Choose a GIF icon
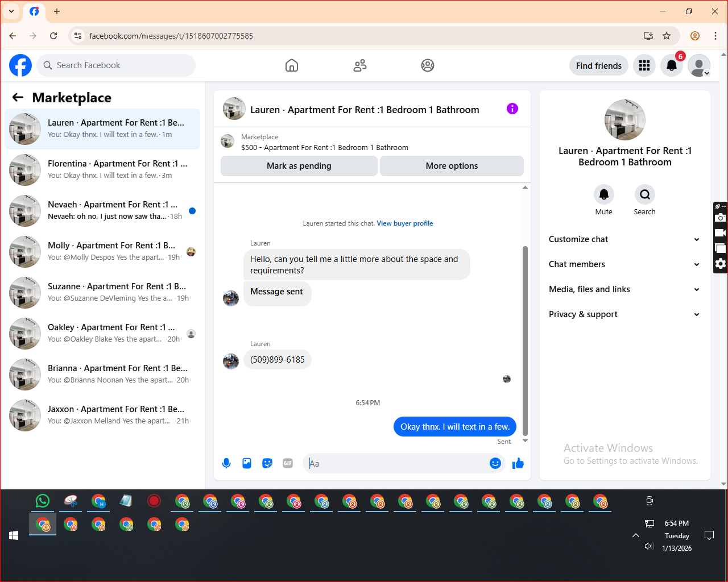 click(x=288, y=463)
